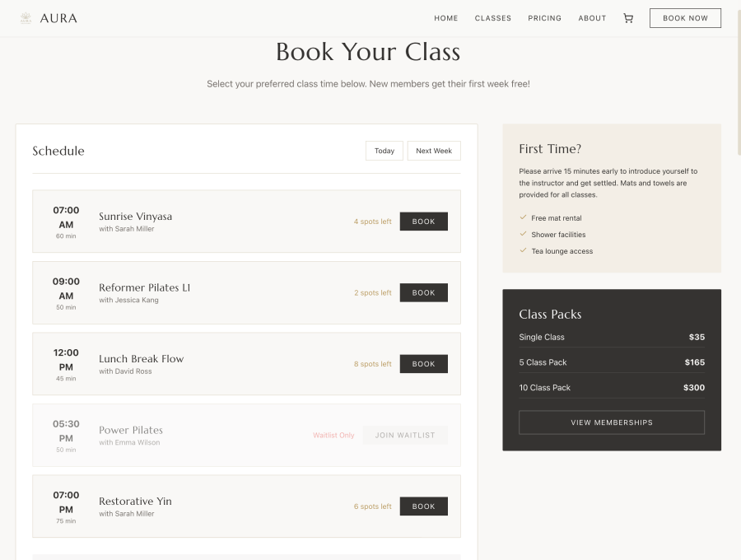The width and height of the screenshot is (741, 560).
Task: Open the shopping cart icon
Action: (628, 18)
